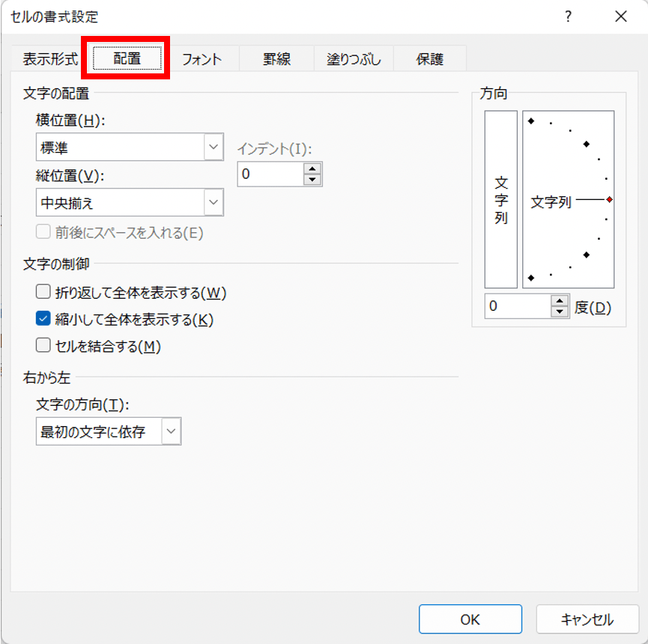The image size is (648, 644).
Task: Uncheck 縮小して全体を表示する checkbox
Action: (x=43, y=318)
